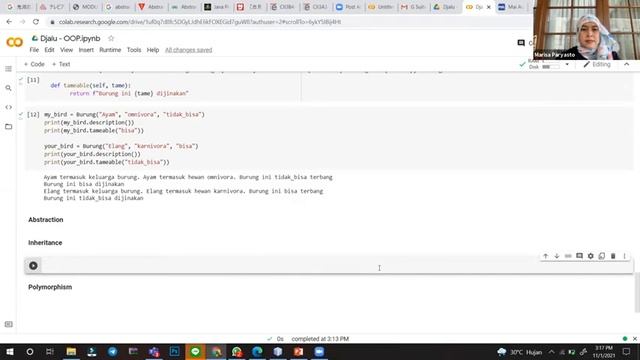
Task: Click the colab.research.google.com address bar
Action: [x=200, y=22]
